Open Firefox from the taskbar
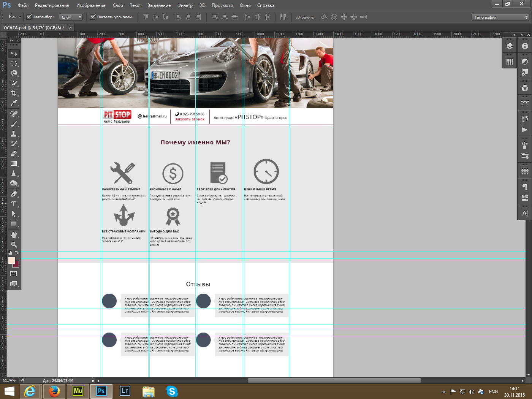Image resolution: width=532 pixels, height=399 pixels. coord(54,391)
